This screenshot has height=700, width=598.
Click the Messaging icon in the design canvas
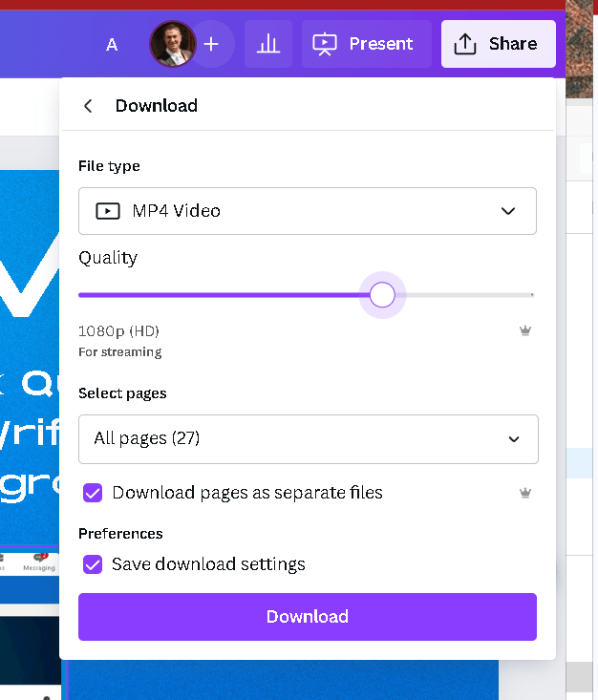[39, 562]
